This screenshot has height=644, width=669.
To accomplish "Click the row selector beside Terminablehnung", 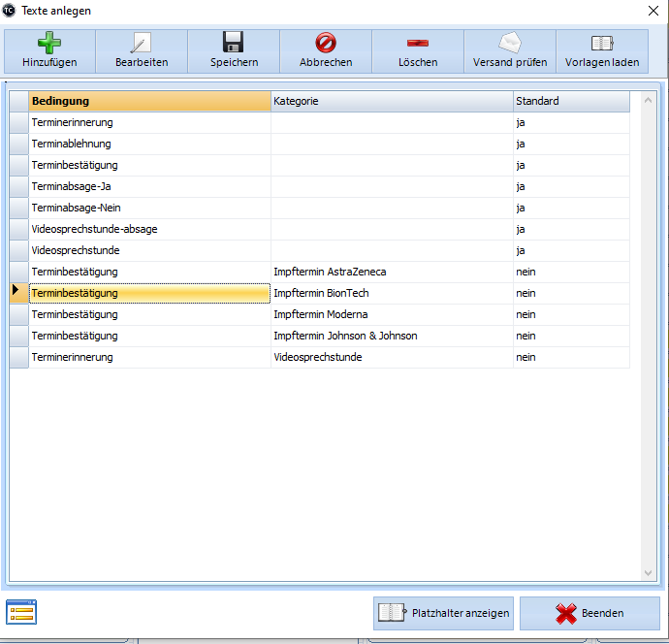I will [x=18, y=144].
